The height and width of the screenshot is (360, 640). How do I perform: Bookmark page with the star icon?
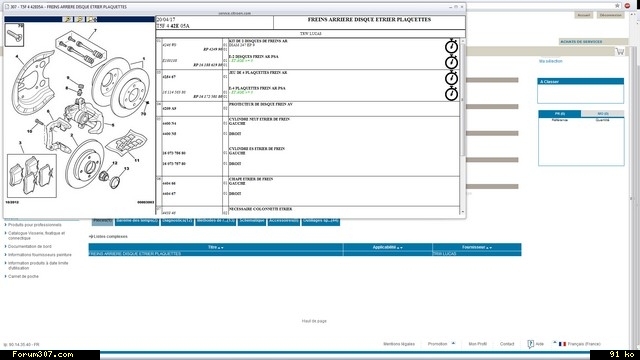click(617, 6)
